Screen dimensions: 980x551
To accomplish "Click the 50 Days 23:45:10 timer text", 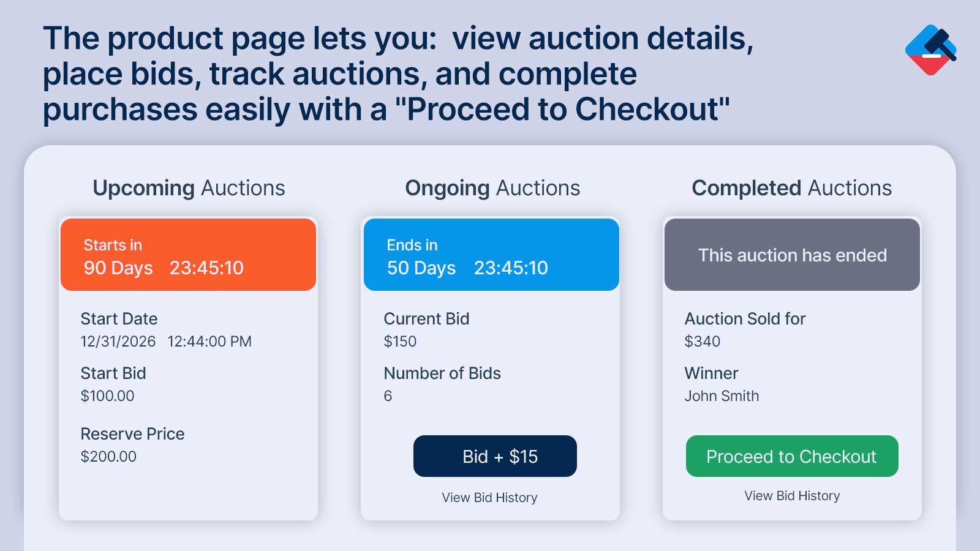I will point(467,268).
